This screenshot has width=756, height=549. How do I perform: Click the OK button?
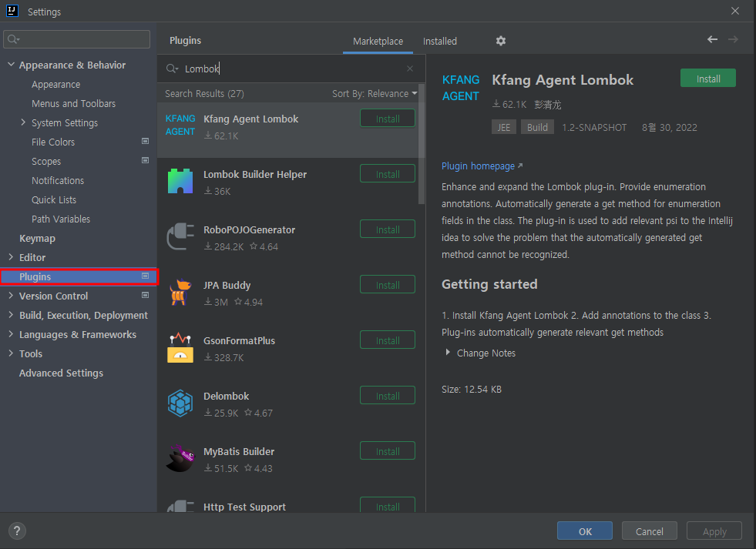[x=585, y=531]
